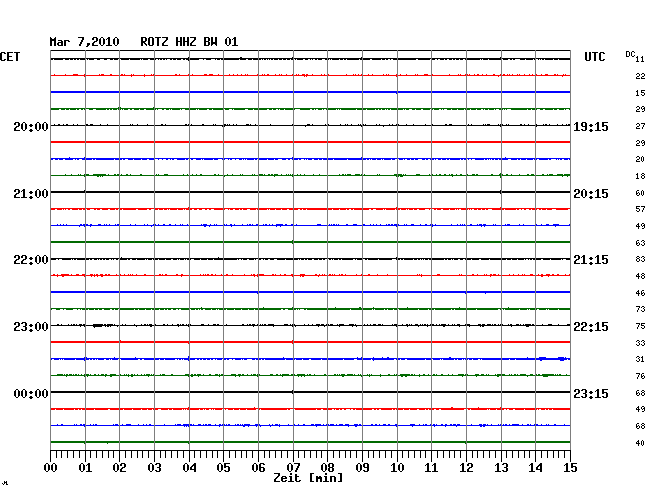Select the DC column value "40"
The height and width of the screenshot is (494, 650).
coord(640,443)
